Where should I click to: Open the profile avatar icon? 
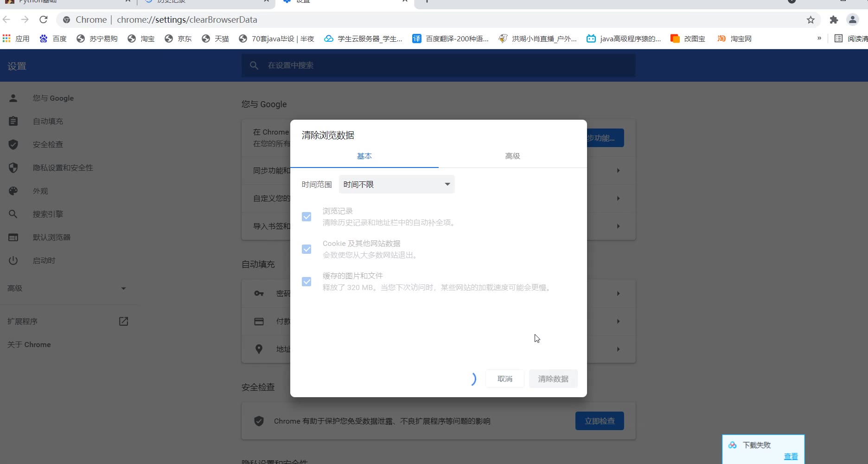click(852, 19)
